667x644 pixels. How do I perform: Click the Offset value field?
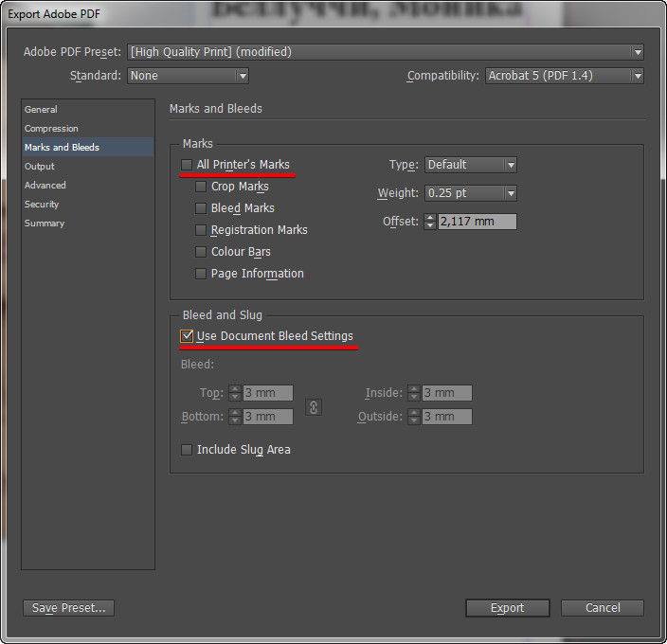(x=478, y=222)
